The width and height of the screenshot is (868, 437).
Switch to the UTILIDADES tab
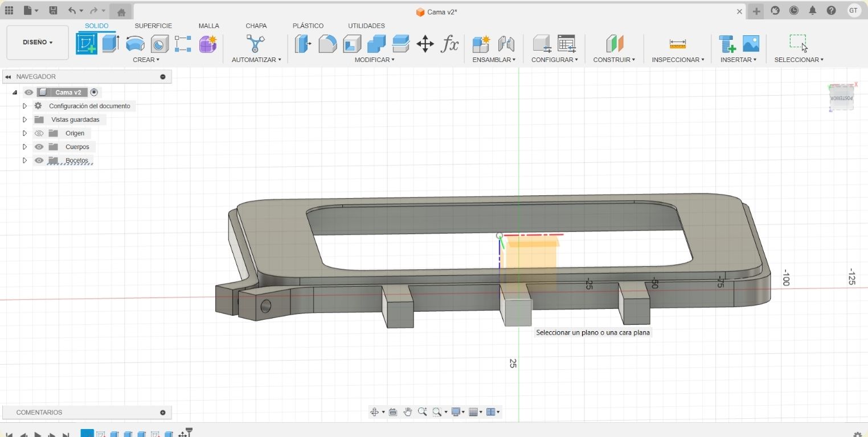366,26
